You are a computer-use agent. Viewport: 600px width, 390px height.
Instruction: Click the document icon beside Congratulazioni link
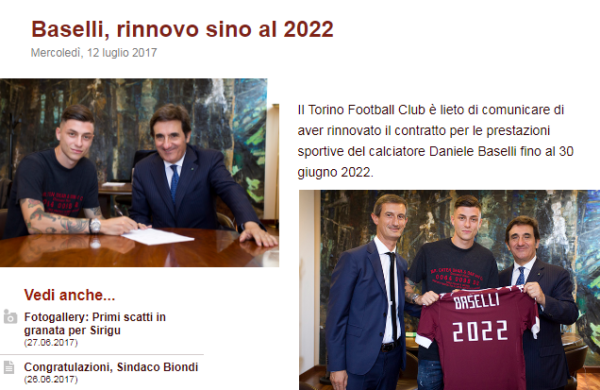(9, 367)
